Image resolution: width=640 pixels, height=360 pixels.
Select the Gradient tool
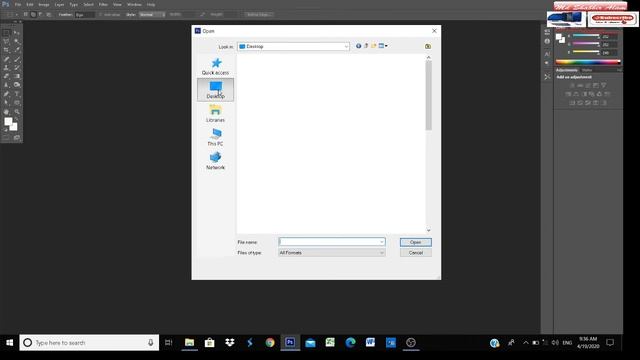pos(17,76)
